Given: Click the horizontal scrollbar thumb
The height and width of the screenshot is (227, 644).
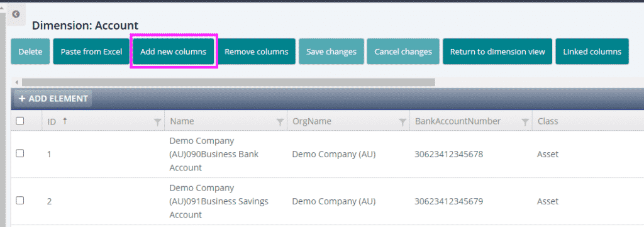Looking at the screenshot, I should (x=228, y=82).
